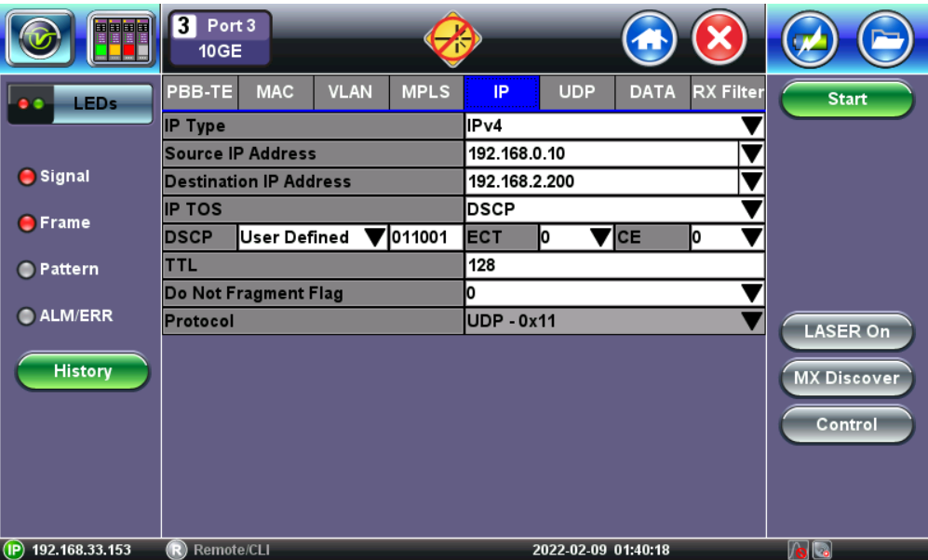Screen dimensions: 928x560
Task: Click the Remote/CLI R status icon
Action: pos(176,550)
